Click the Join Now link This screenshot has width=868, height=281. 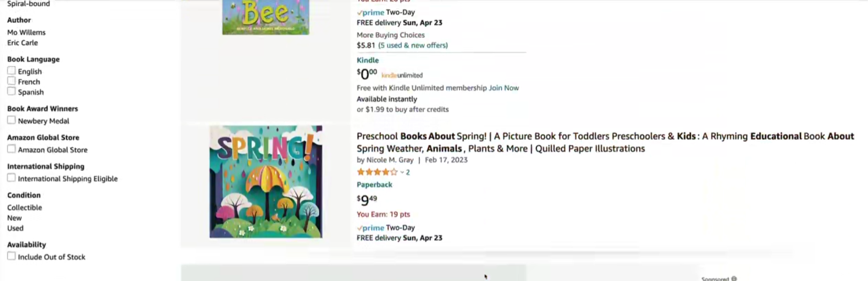504,88
